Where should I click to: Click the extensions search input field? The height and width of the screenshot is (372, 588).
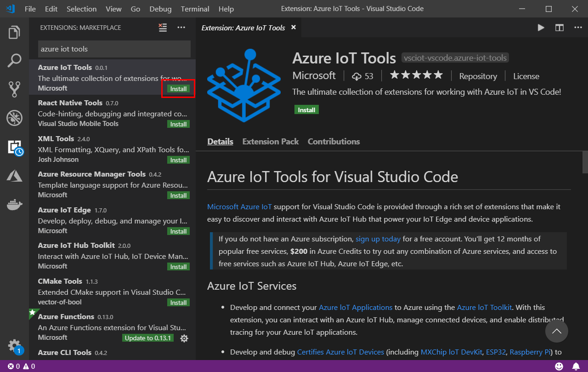click(114, 49)
